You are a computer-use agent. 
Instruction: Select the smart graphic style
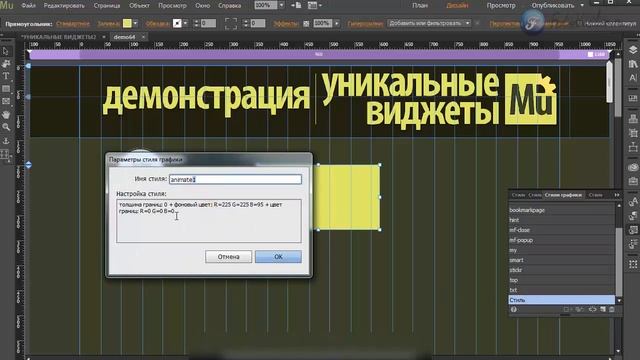[x=561, y=260]
